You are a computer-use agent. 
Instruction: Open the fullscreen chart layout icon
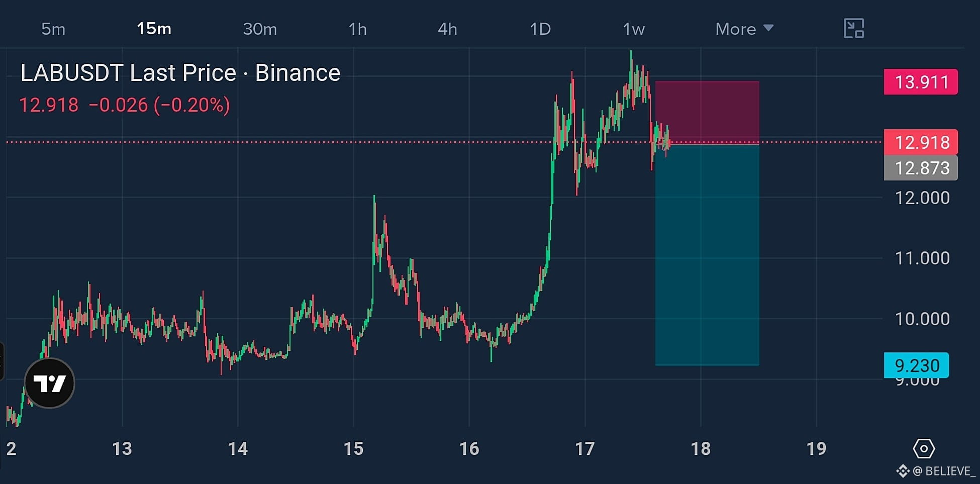(854, 29)
